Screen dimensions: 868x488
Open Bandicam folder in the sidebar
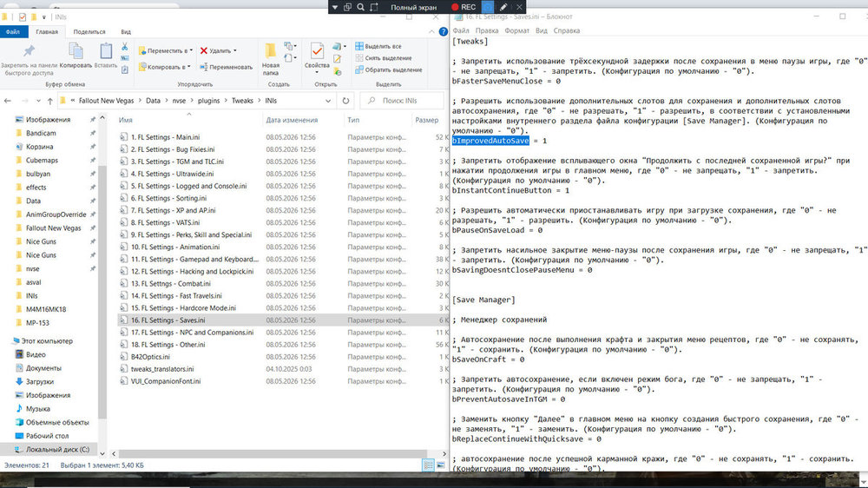pyautogui.click(x=41, y=133)
